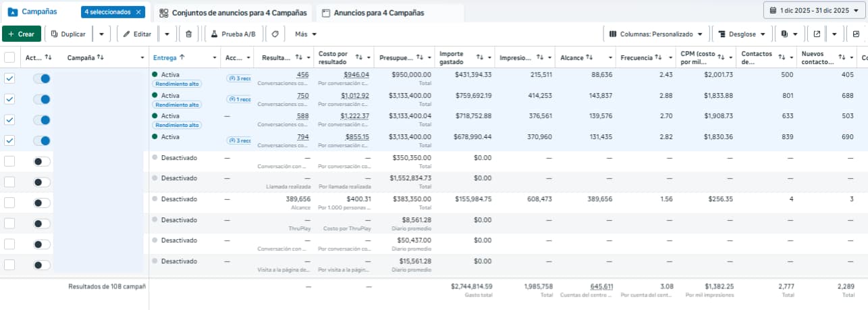This screenshot has width=868, height=310.
Task: Click the calendar icon in the date range
Action: (x=773, y=11)
